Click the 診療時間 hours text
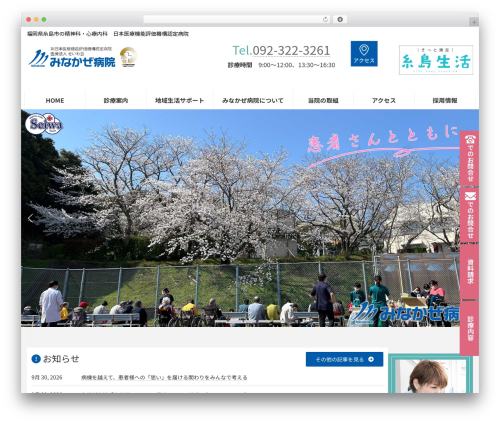Image resolution: width=500 pixels, height=423 pixels. pyautogui.click(x=281, y=65)
